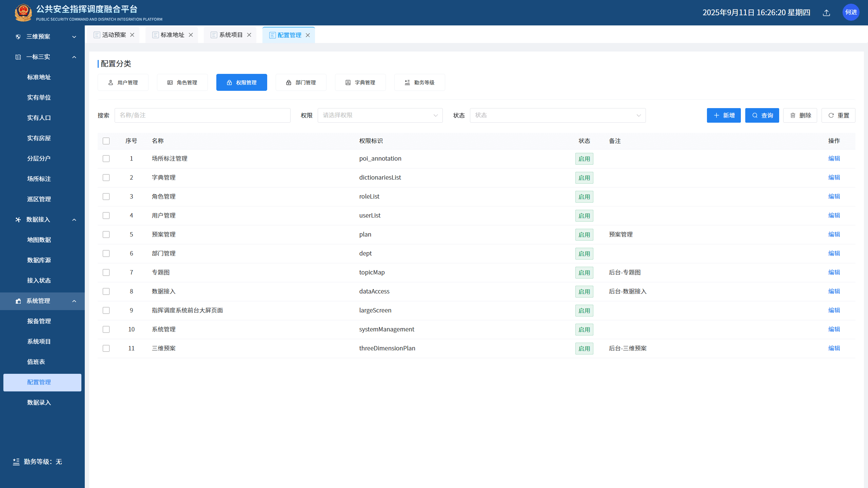Click the 名称/备注 search input

click(x=202, y=116)
